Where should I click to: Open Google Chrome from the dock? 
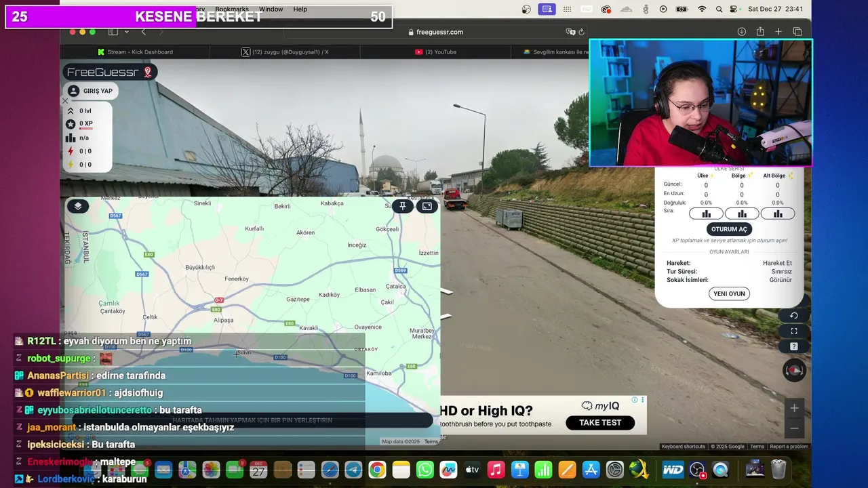click(377, 470)
